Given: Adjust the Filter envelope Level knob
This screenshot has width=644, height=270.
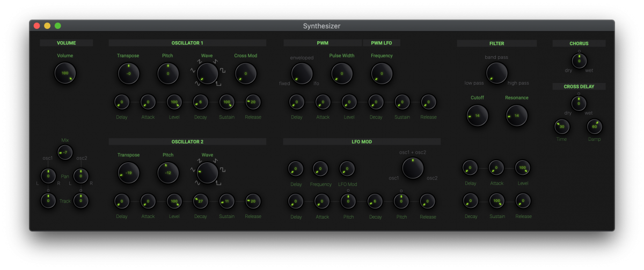Looking at the screenshot, I should 523,168.
